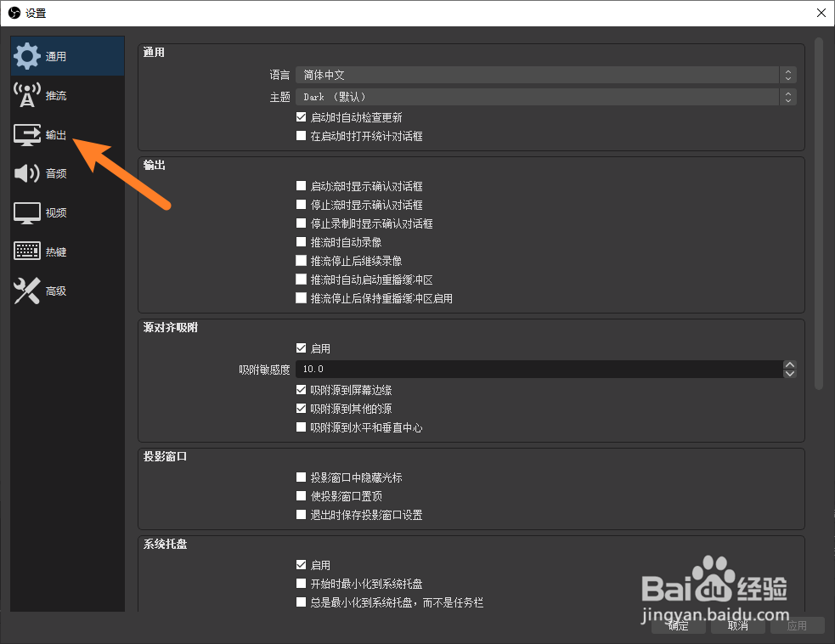Click the vertical scrollbar of settings panel
Image resolution: width=835 pixels, height=644 pixels.
[x=819, y=213]
